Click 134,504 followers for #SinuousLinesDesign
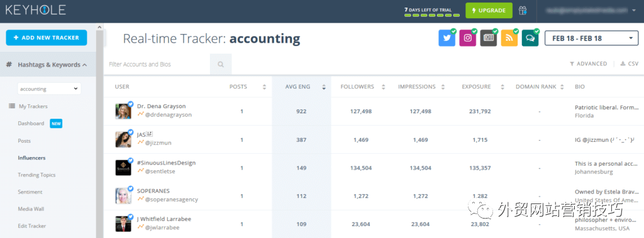644x238 pixels. pos(360,168)
